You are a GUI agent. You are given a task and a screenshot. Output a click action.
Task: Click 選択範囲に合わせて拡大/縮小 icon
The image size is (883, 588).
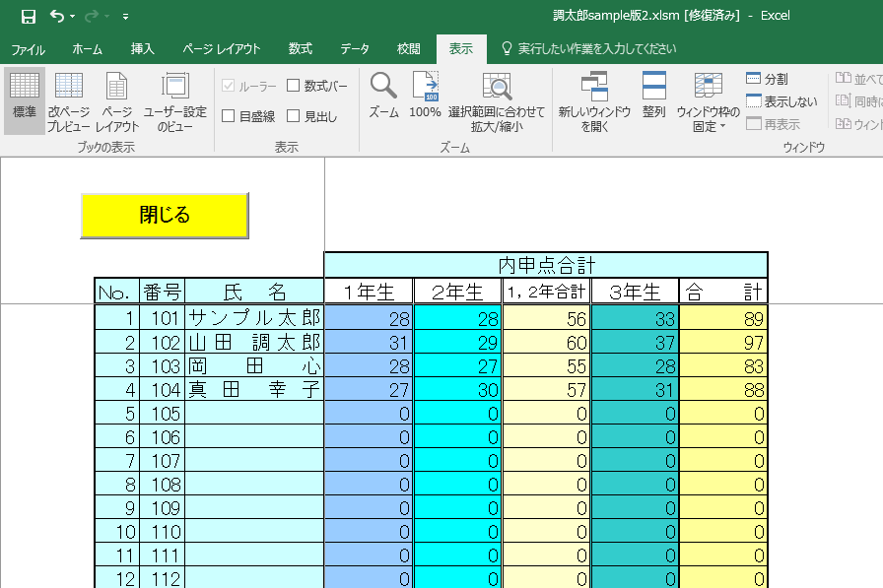point(497,101)
